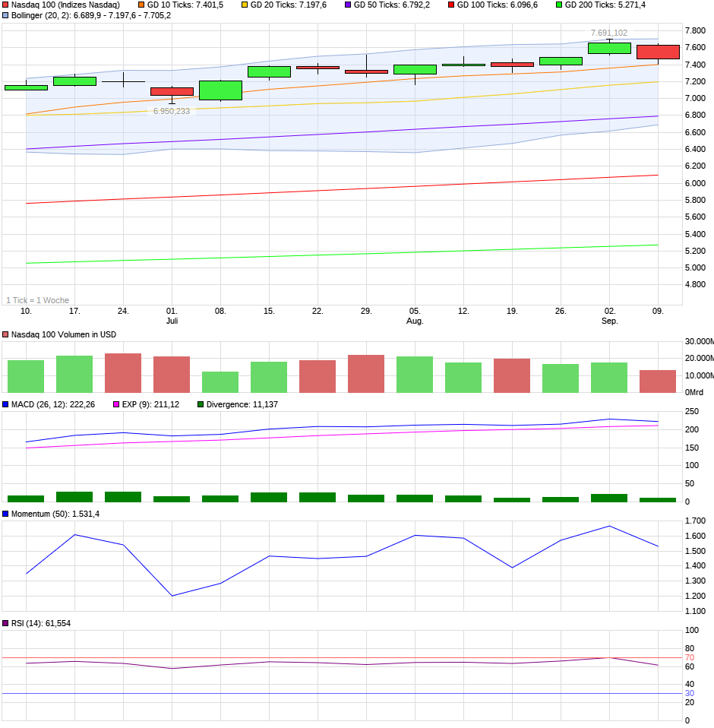Click the red GD 100 Ticks legend swatch
This screenshot has height=728, width=714.
tap(451, 5)
